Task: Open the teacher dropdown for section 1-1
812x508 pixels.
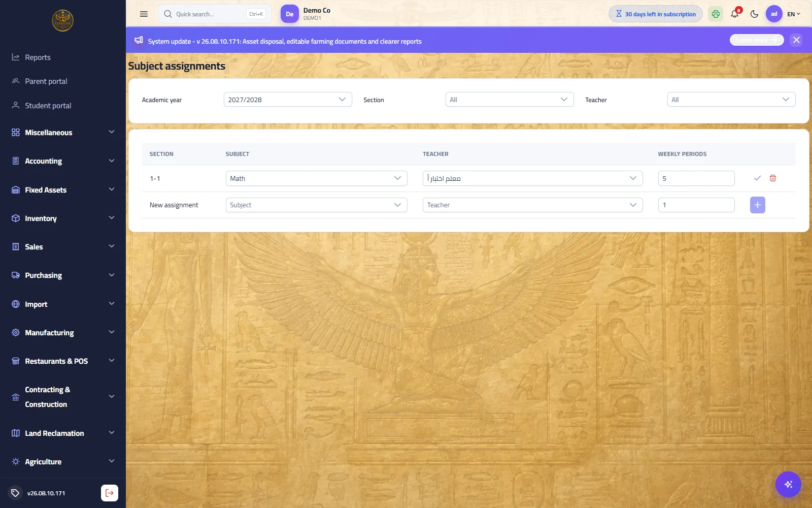Action: coord(533,178)
